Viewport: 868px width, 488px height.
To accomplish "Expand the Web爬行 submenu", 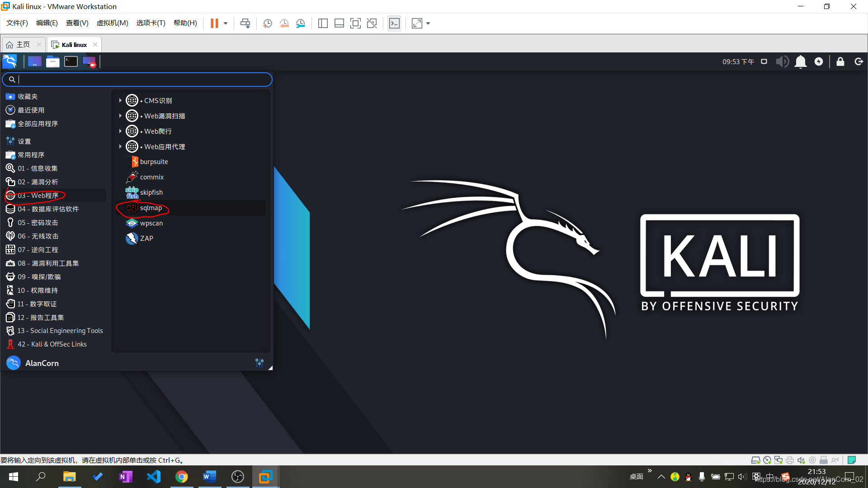I will click(x=120, y=131).
